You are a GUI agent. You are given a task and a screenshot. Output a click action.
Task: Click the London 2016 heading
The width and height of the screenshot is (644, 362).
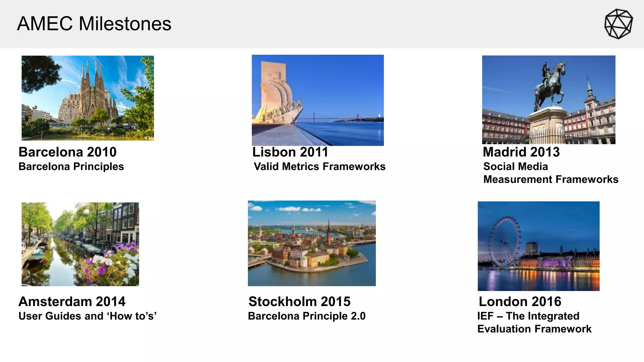(520, 302)
